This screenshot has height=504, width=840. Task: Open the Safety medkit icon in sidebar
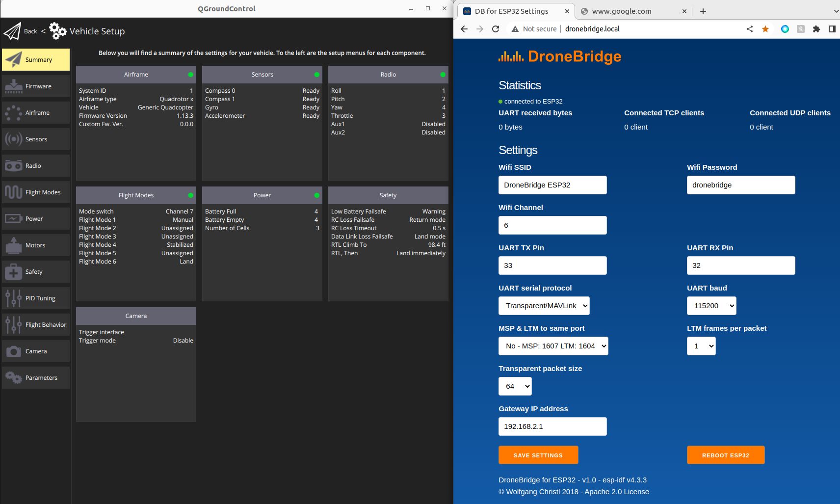click(x=14, y=272)
